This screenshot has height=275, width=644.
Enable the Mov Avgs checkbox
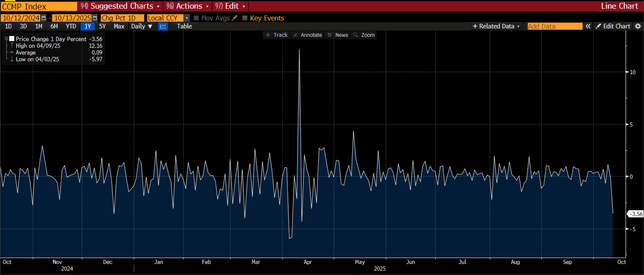point(197,18)
